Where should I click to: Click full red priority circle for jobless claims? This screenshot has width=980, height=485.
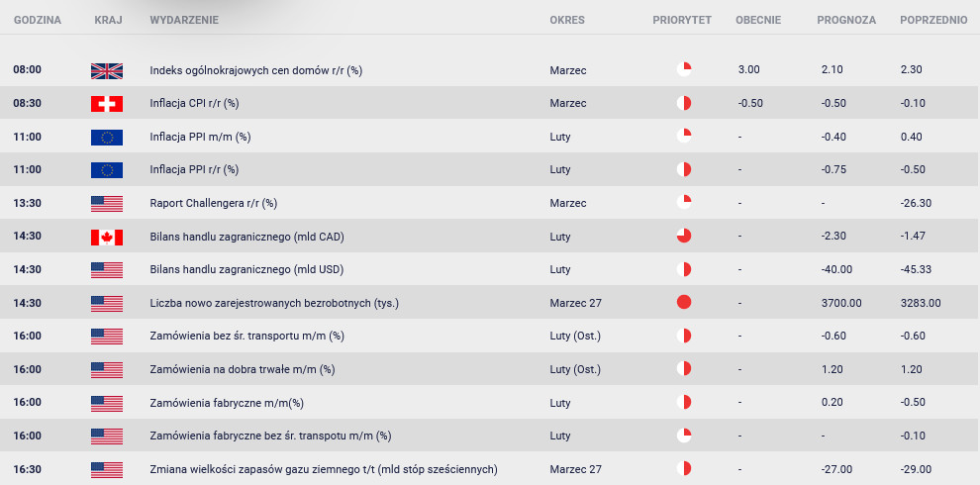(x=684, y=303)
